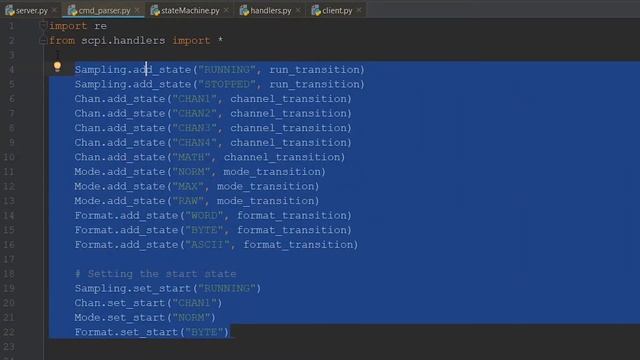Screen dimensions: 640x360
Task: Click the Chan.add_state "CHAN1" line
Action: 213,99
